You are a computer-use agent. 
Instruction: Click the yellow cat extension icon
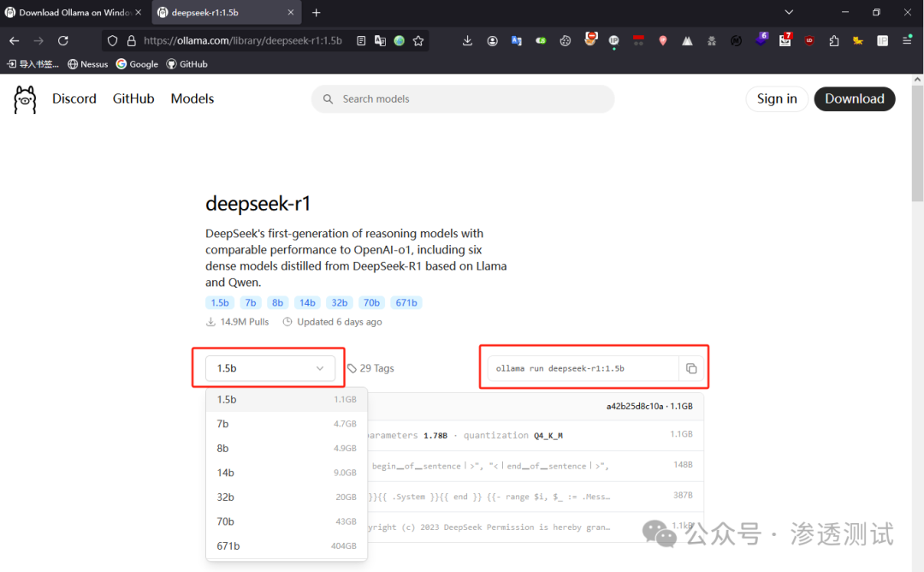pyautogui.click(x=858, y=41)
